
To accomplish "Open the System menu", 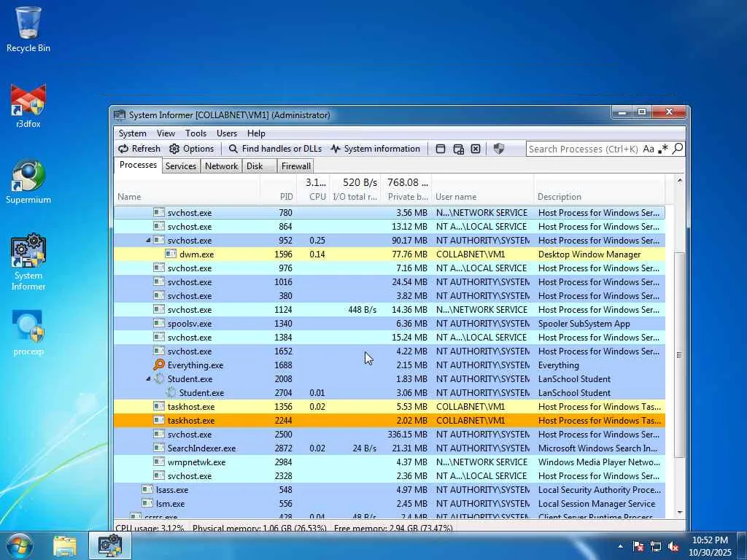I will (x=133, y=133).
